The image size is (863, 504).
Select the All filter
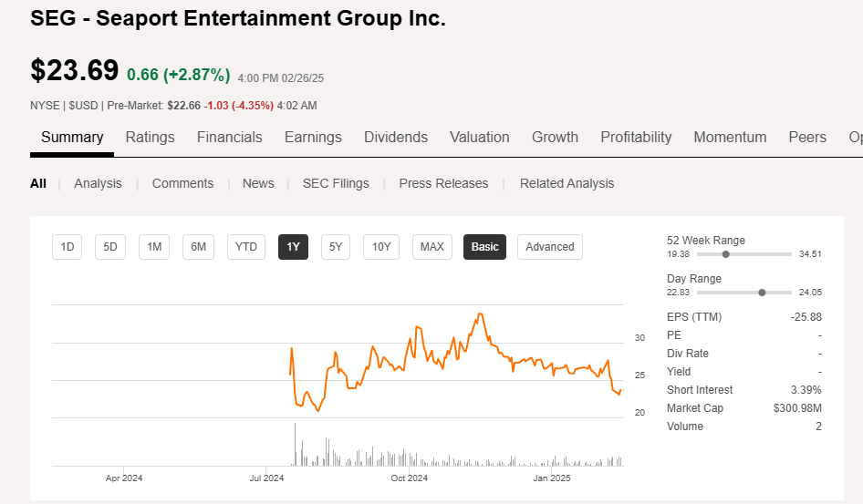coord(38,183)
